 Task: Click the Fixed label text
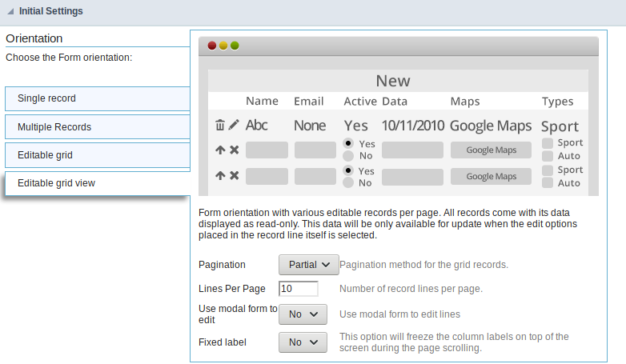tap(223, 342)
